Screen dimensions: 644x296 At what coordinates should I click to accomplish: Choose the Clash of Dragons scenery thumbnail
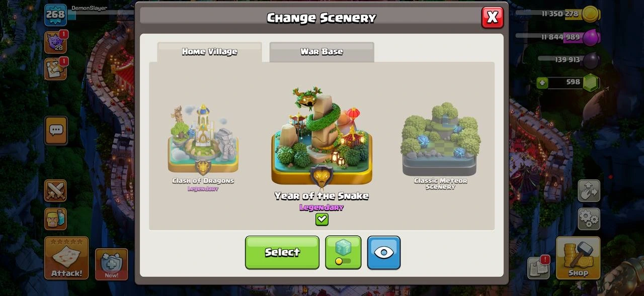(x=203, y=147)
